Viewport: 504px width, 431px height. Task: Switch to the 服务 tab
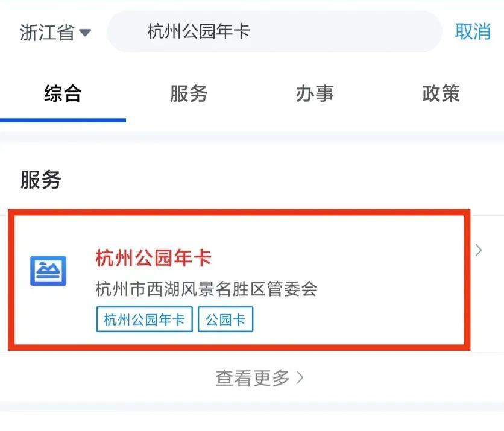(189, 93)
